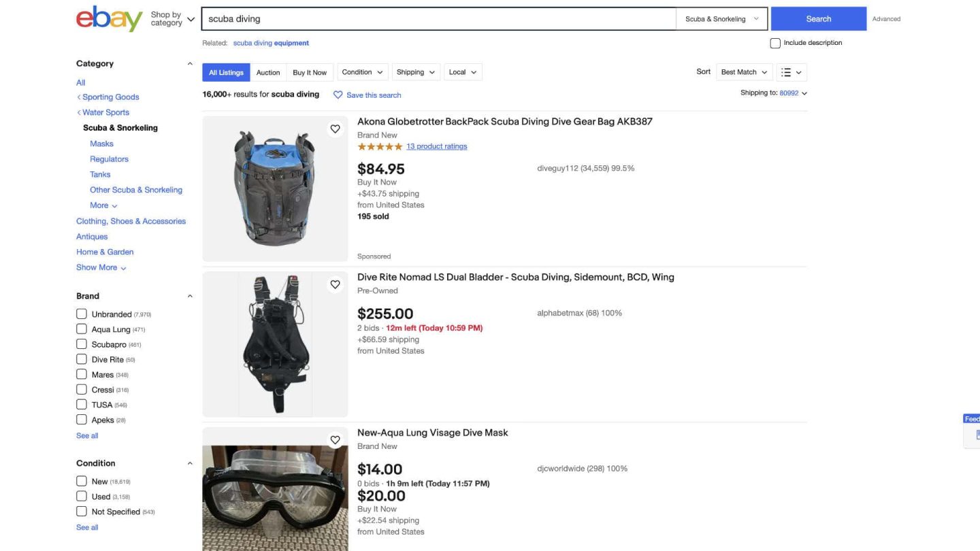Open the Feedback tab on right edge

pos(972,418)
